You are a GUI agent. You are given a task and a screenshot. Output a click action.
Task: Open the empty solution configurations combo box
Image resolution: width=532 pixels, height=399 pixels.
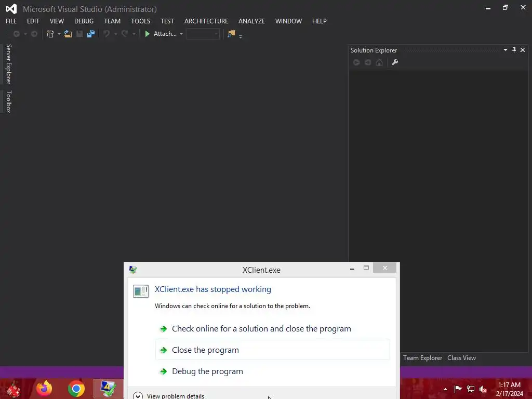(x=203, y=34)
